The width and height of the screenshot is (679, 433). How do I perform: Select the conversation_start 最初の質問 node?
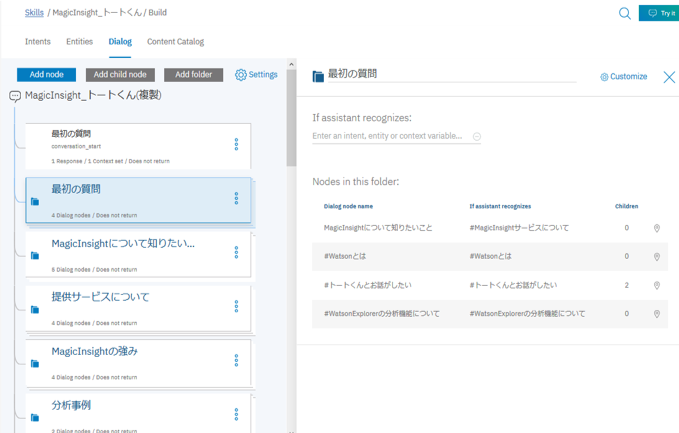point(138,146)
